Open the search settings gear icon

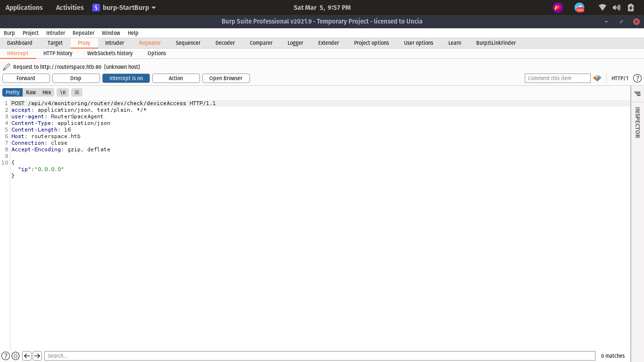click(16, 356)
